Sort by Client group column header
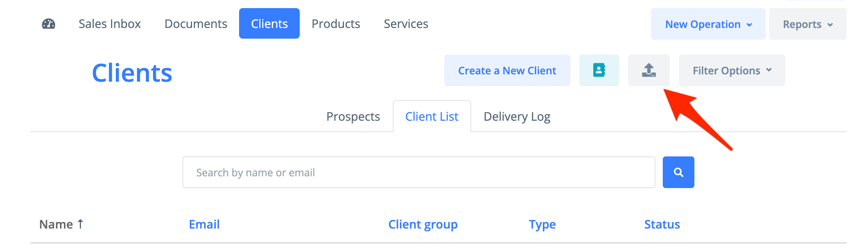Image resolution: width=868 pixels, height=251 pixels. click(423, 224)
